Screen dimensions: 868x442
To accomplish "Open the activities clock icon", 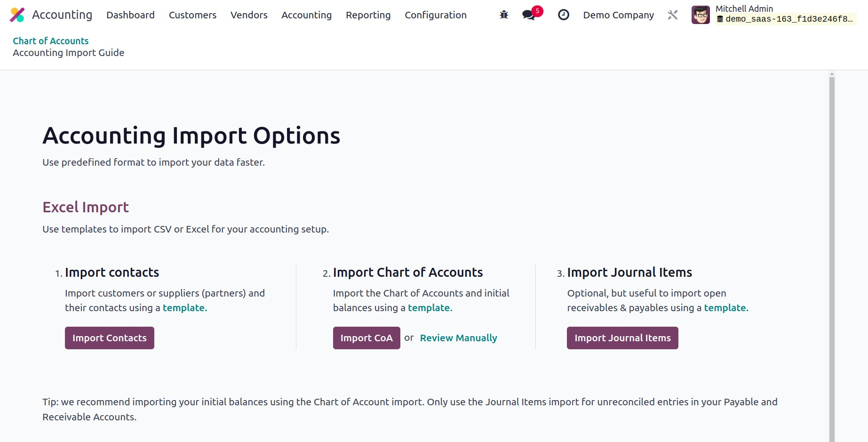I will click(x=563, y=15).
